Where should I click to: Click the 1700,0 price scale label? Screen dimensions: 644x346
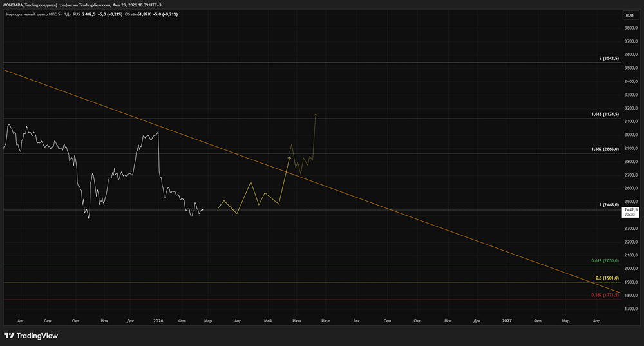pyautogui.click(x=630, y=309)
